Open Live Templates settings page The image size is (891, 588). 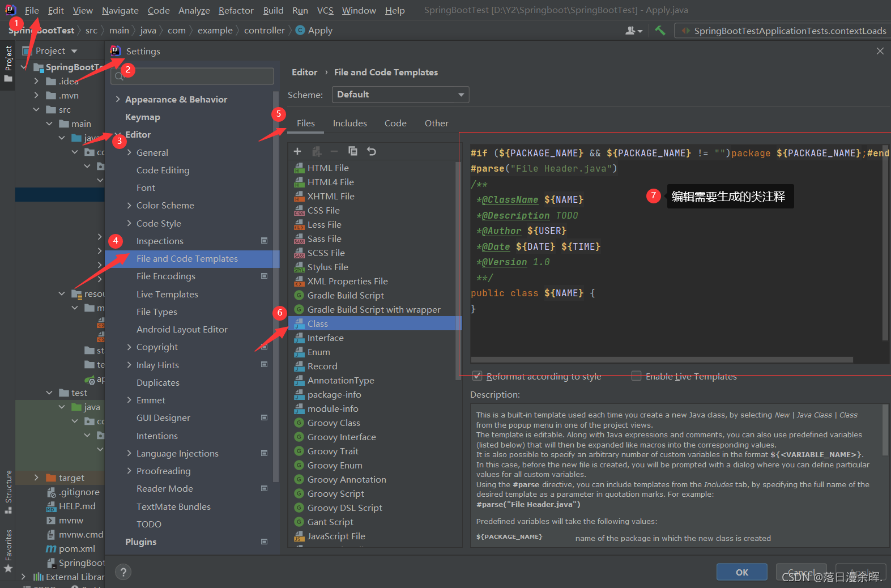click(167, 294)
